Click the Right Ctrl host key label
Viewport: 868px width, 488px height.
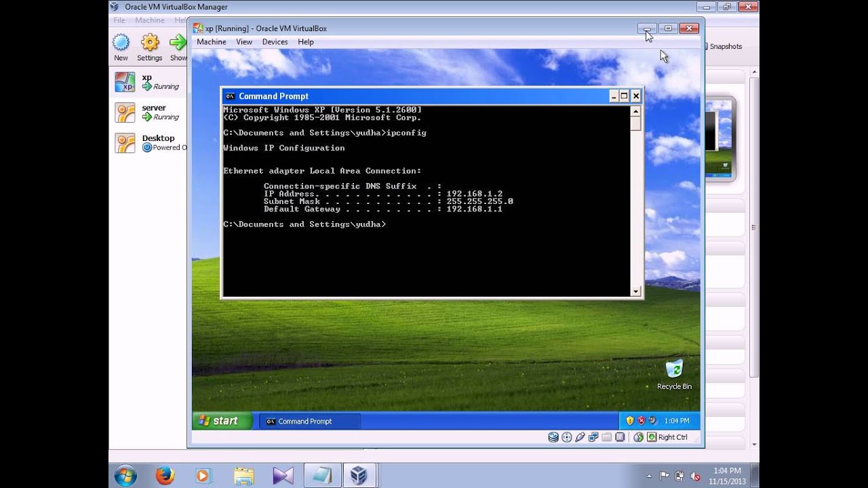coord(673,437)
